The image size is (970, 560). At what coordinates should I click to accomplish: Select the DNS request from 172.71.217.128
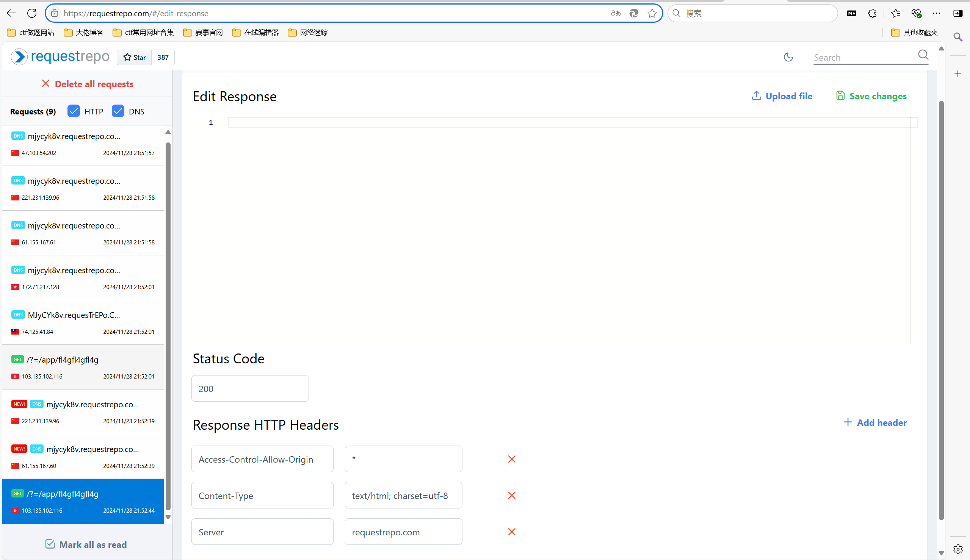83,278
